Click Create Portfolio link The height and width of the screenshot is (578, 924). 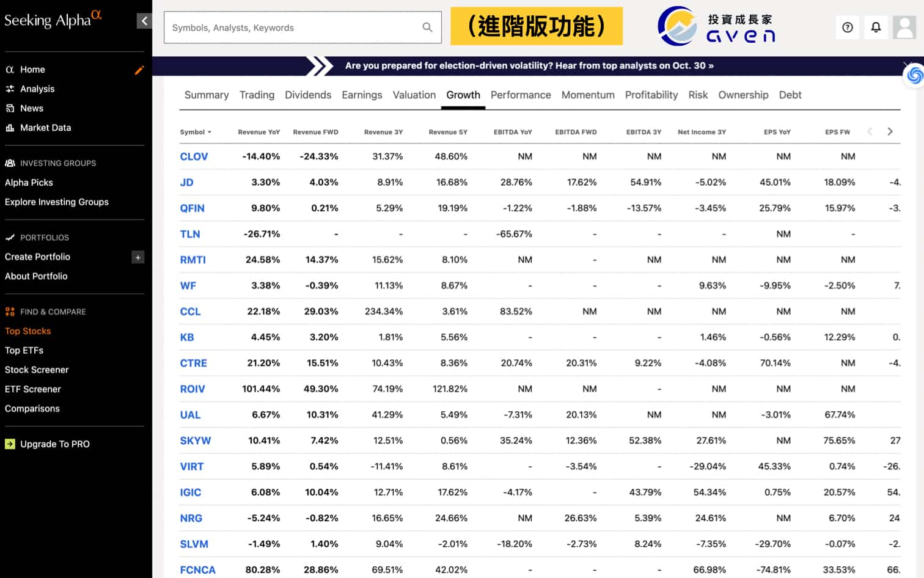37,257
